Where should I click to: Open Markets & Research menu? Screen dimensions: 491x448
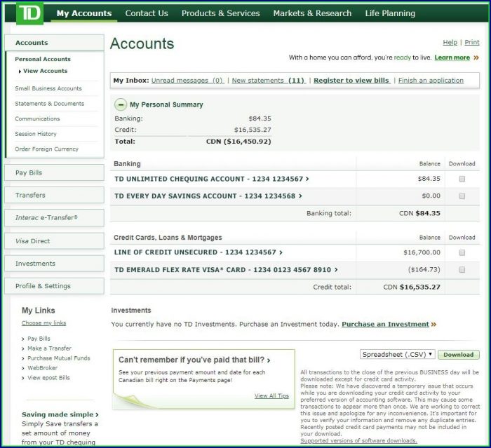(312, 13)
